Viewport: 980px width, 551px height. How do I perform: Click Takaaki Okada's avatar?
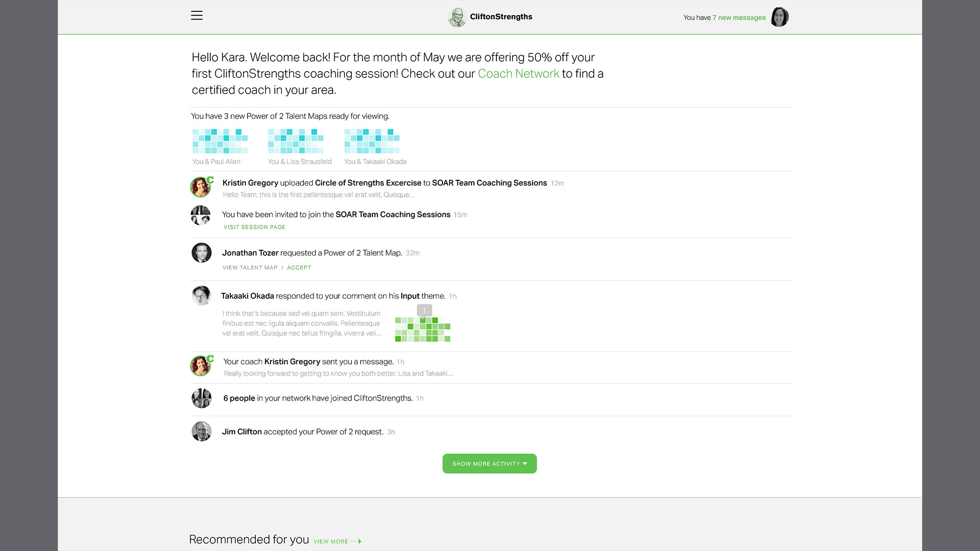tap(201, 296)
